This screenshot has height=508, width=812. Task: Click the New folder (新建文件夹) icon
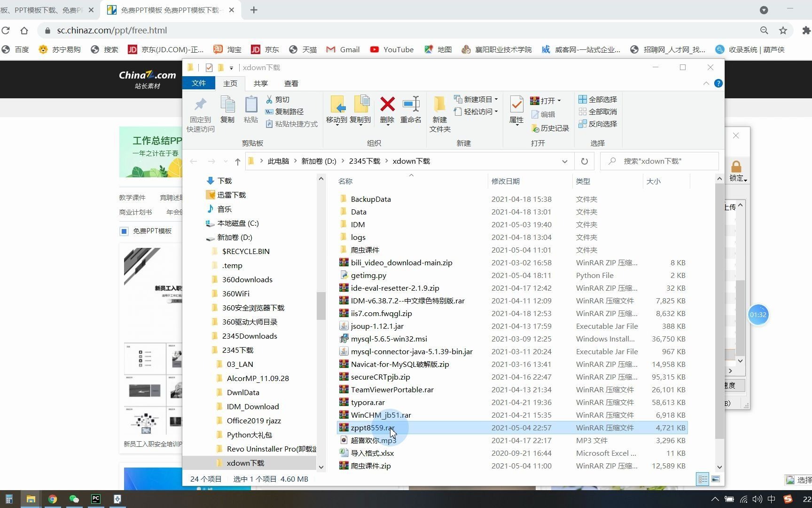click(x=440, y=104)
